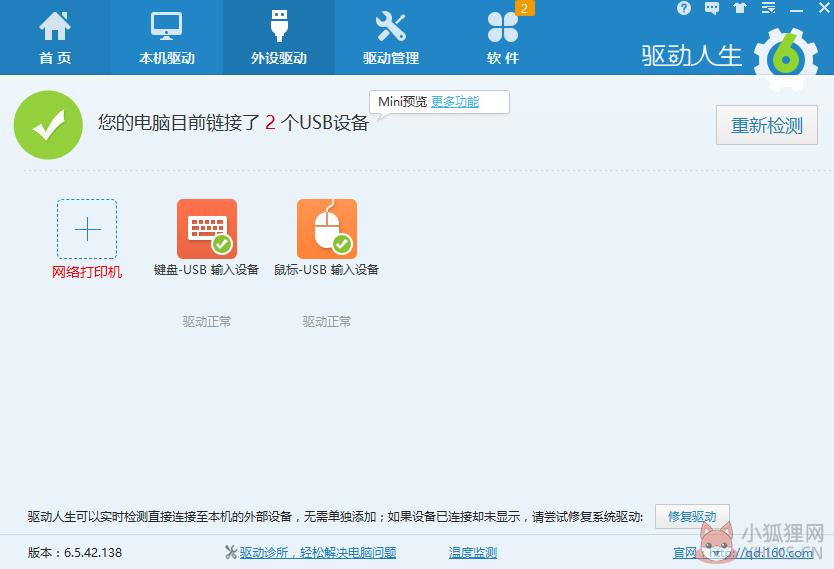Click the green checkmark status icon

tap(48, 125)
